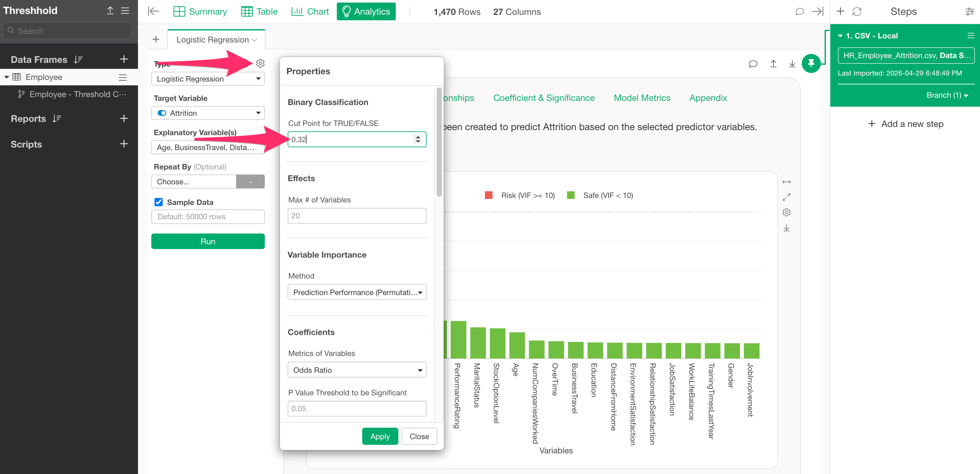Open the Variable Importance Method dropdown
This screenshot has height=474, width=980.
click(x=356, y=292)
